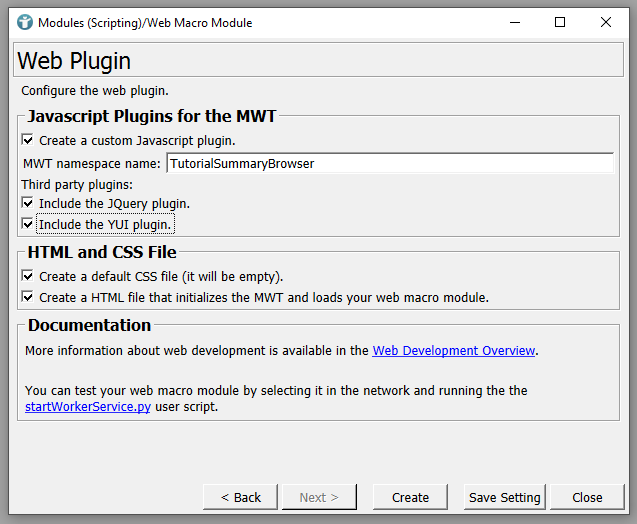The height and width of the screenshot is (524, 637).
Task: Click the Create button
Action: coord(410,497)
